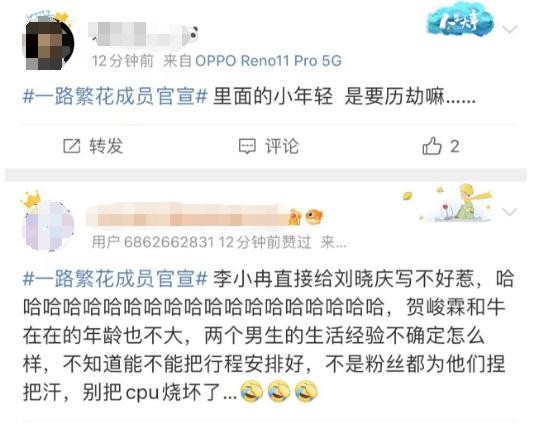Click 用户 6862662831 liked-by text

point(153,242)
